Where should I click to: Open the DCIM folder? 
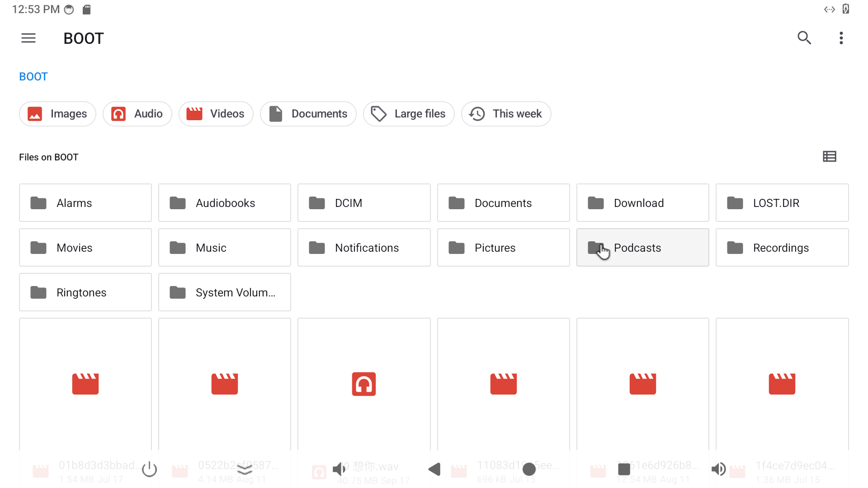click(x=363, y=203)
